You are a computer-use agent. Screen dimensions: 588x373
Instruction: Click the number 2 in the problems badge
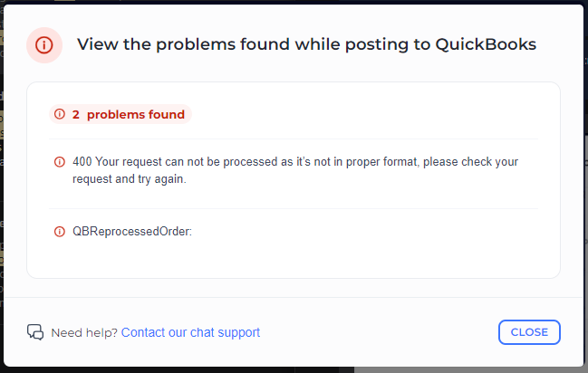[x=76, y=115]
